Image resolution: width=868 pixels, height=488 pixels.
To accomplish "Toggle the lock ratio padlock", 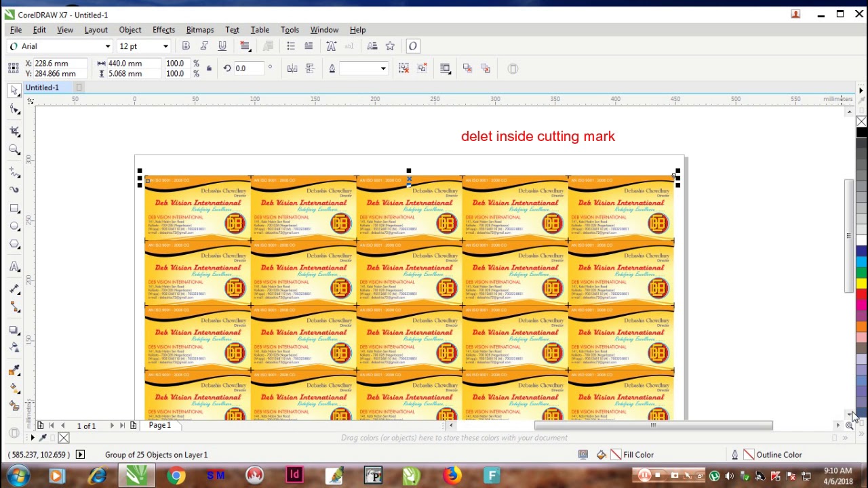I will pyautogui.click(x=209, y=68).
